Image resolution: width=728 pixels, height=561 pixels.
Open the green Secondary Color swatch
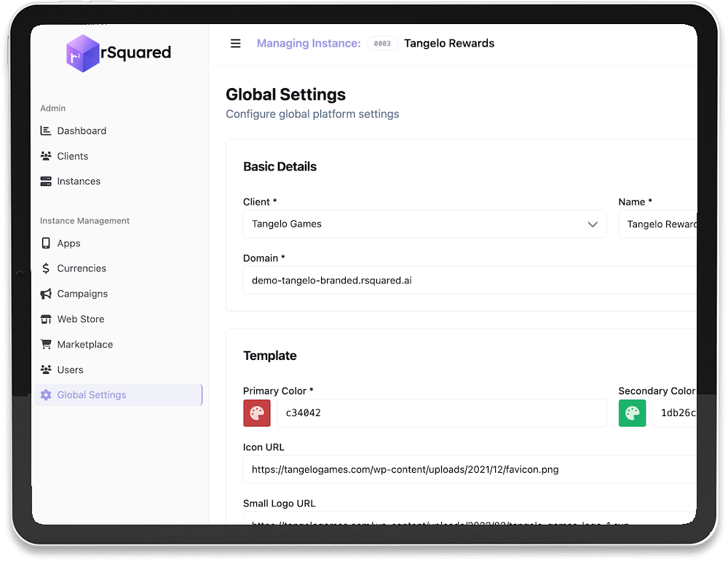pyautogui.click(x=632, y=413)
